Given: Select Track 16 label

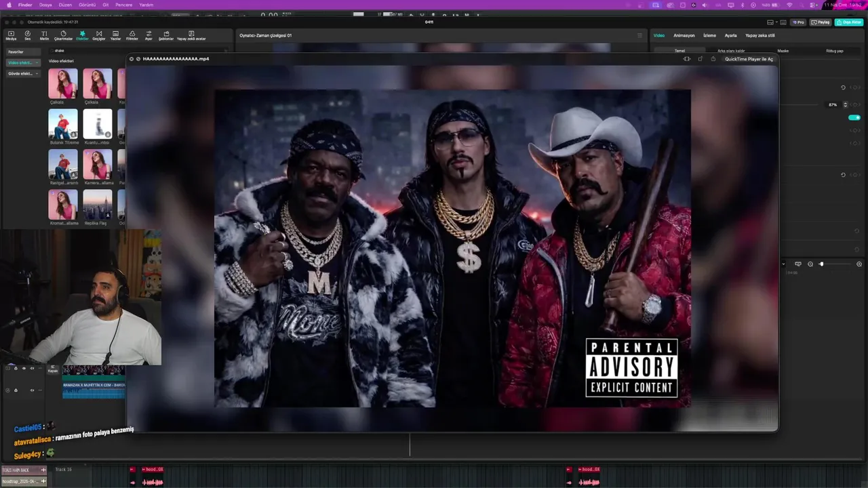Looking at the screenshot, I should 63,470.
